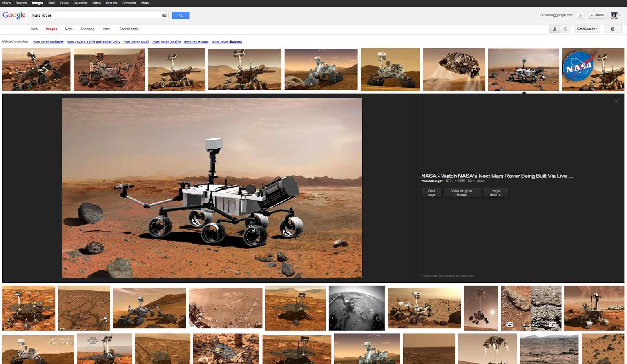Click the profile avatar picture
The image size is (627, 364).
614,15
